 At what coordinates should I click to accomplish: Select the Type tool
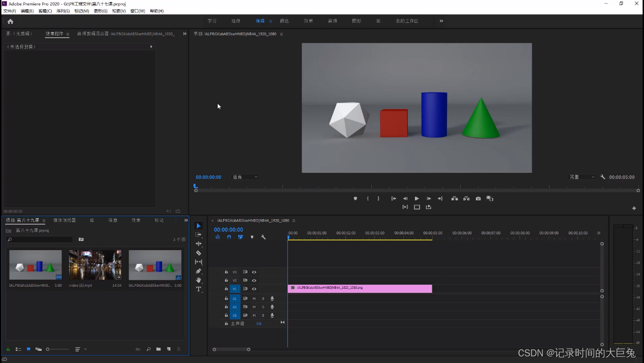[199, 289]
